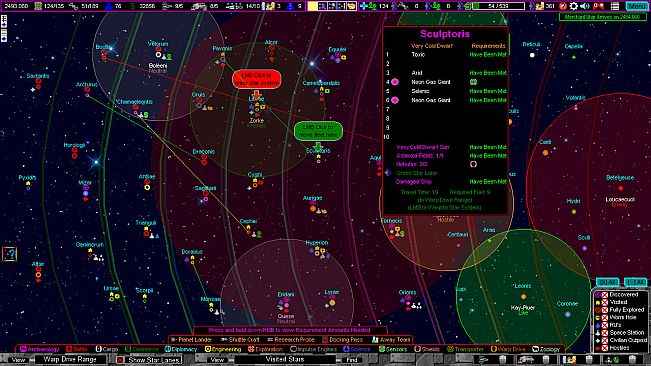Screen dimensions: 651x366
Task: Select the Zoology category tab
Action: [546, 349]
